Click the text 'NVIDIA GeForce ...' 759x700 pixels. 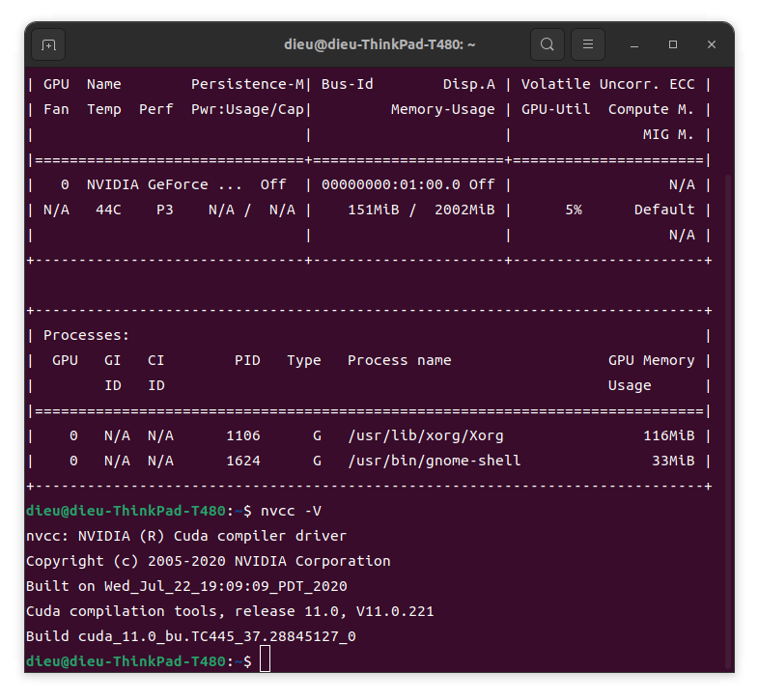(164, 184)
